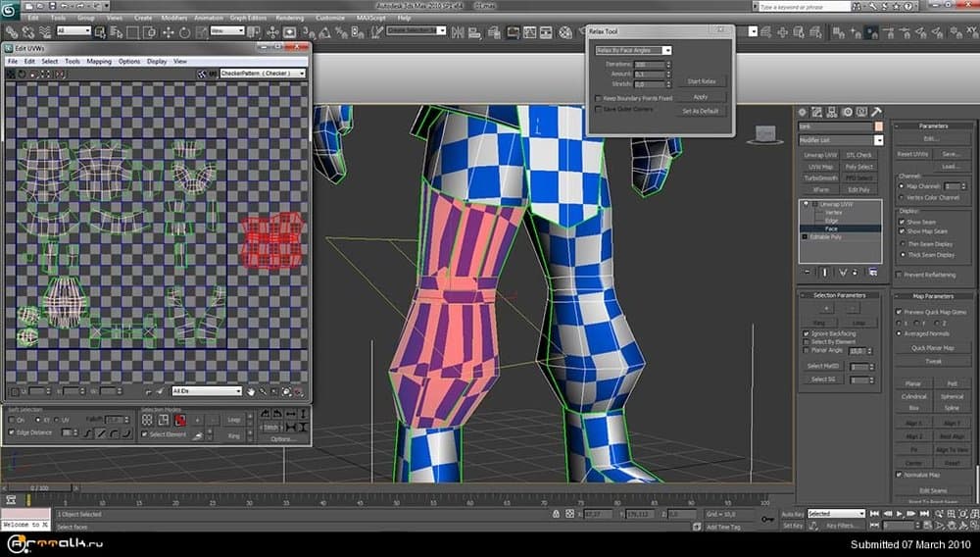This screenshot has width=980, height=557.
Task: Click the Play Animation button
Action: [900, 513]
